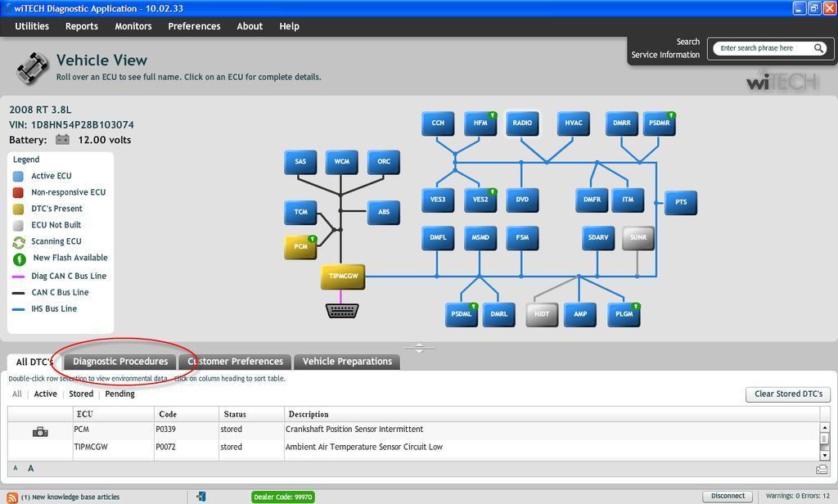
Task: Open the Utilities menu
Action: tap(32, 26)
